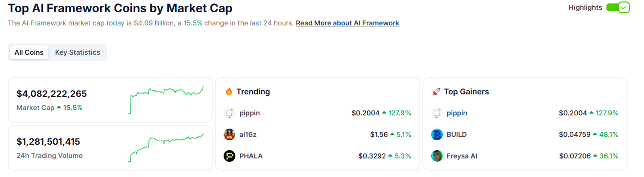This screenshot has height=177, width=644.
Task: Click the Trending fire icon
Action: click(x=229, y=91)
